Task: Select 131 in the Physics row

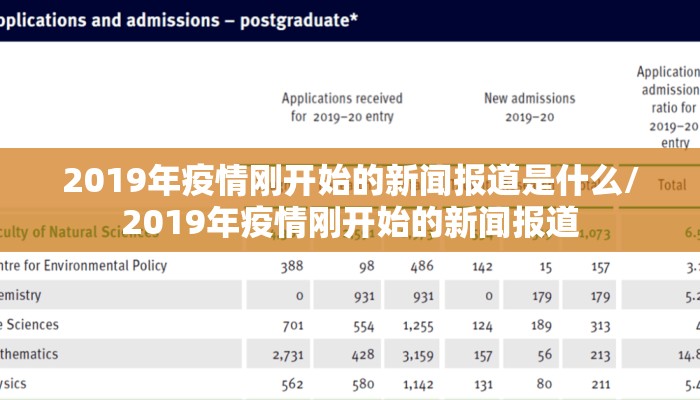Action: click(x=483, y=385)
